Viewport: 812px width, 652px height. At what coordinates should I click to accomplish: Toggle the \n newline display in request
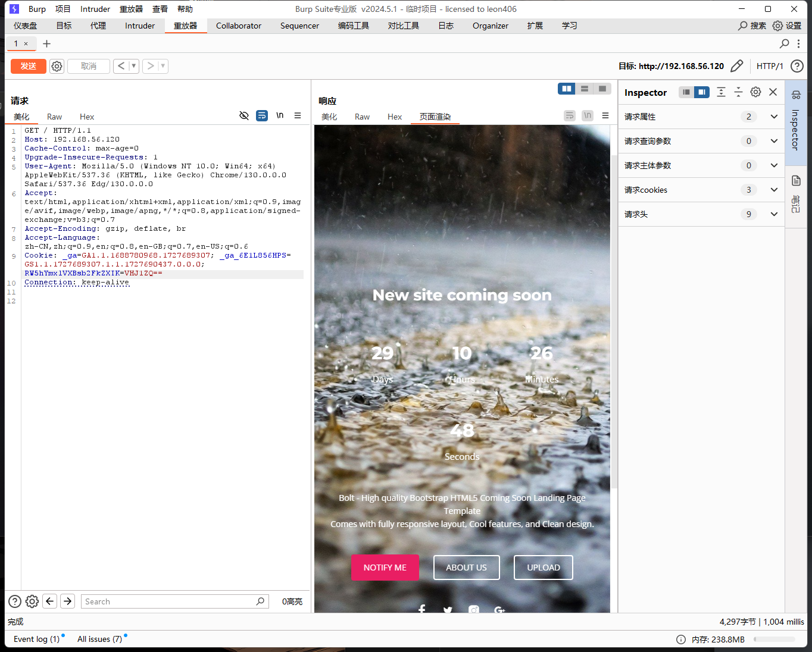coord(280,115)
